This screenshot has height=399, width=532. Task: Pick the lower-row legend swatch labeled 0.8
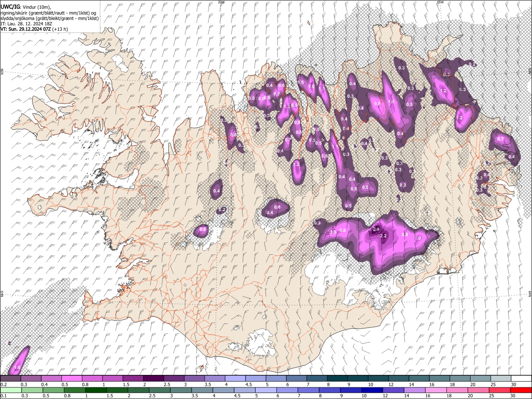(x=74, y=390)
